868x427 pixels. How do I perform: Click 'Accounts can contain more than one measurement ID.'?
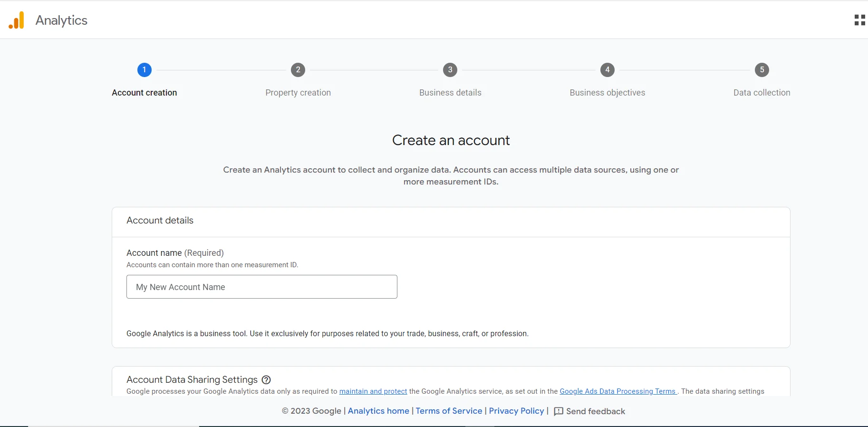pos(212,265)
